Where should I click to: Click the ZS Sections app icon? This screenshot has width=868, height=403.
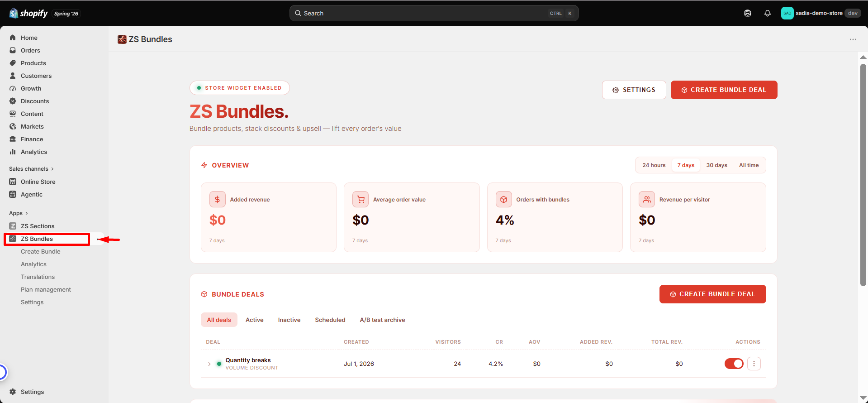pos(13,226)
